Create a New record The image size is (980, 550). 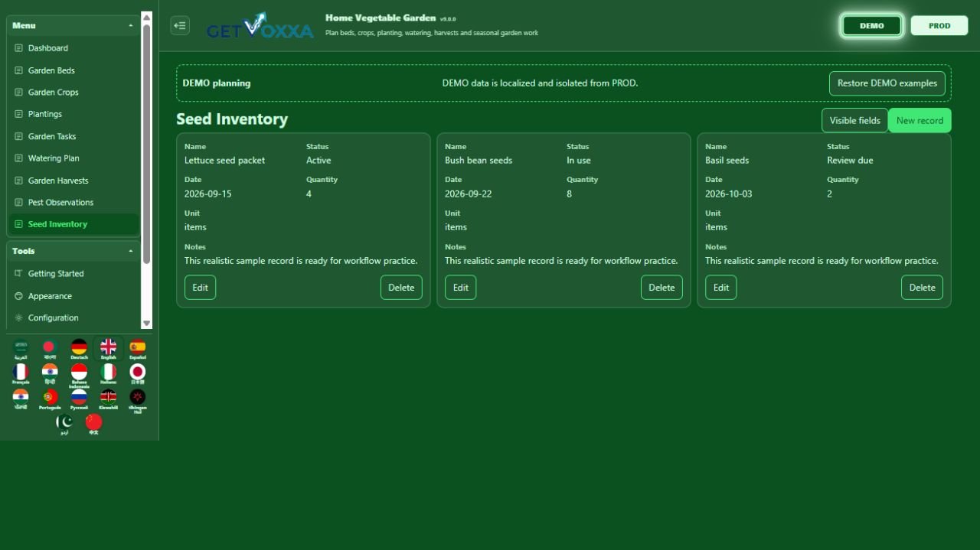click(x=920, y=120)
